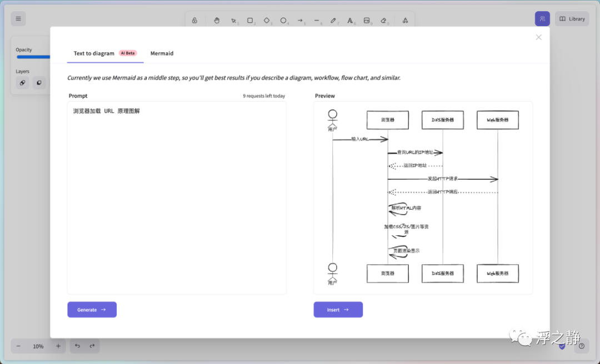Select the Eraser tool
This screenshot has height=364, width=600.
[x=383, y=21]
